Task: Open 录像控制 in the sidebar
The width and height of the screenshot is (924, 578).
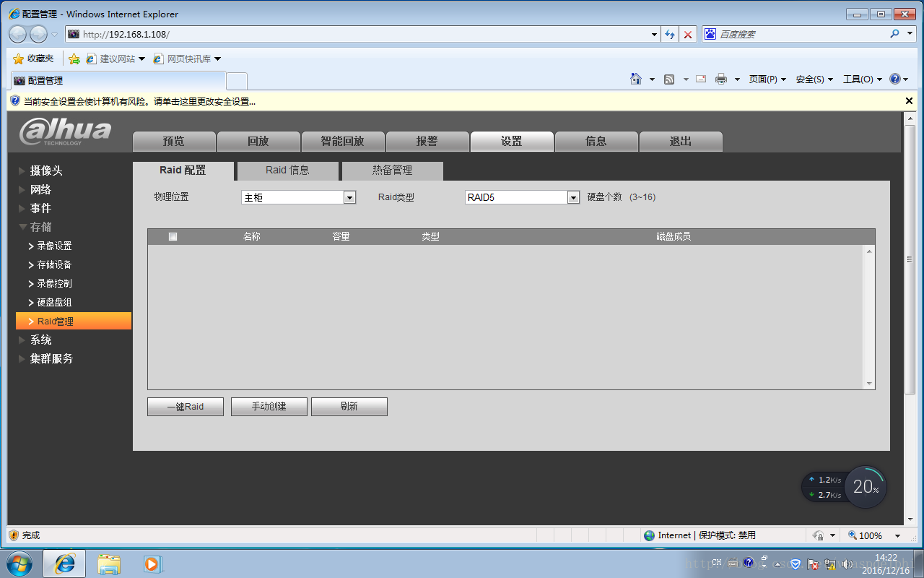Action: pos(54,283)
